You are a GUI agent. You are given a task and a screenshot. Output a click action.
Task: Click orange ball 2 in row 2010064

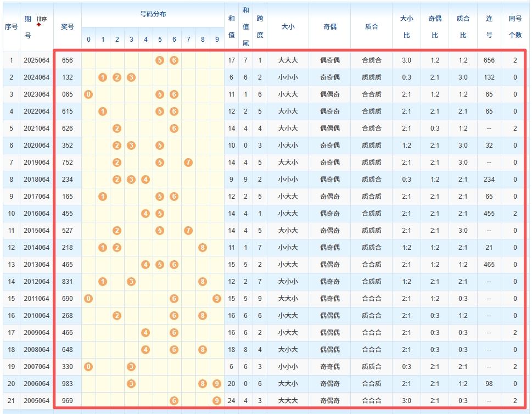(117, 316)
